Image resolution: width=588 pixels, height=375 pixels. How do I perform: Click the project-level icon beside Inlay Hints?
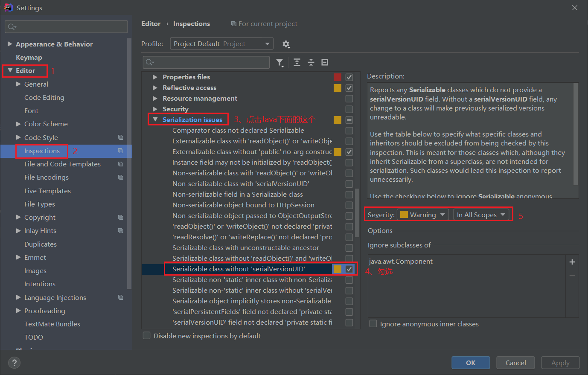120,230
